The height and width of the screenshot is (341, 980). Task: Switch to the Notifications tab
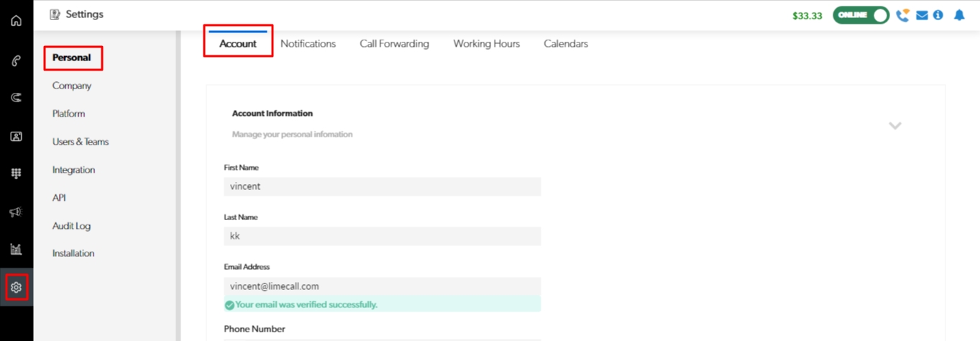tap(308, 44)
